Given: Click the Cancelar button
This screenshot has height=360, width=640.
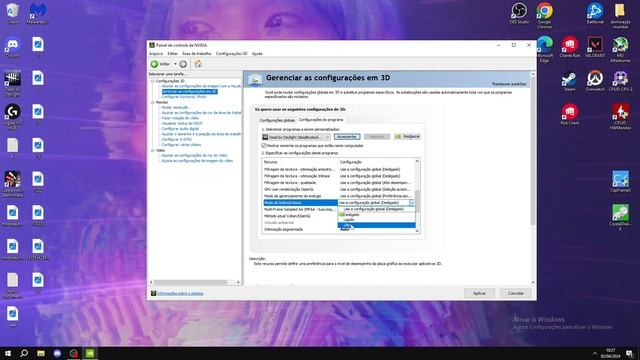Looking at the screenshot, I should (x=516, y=293).
